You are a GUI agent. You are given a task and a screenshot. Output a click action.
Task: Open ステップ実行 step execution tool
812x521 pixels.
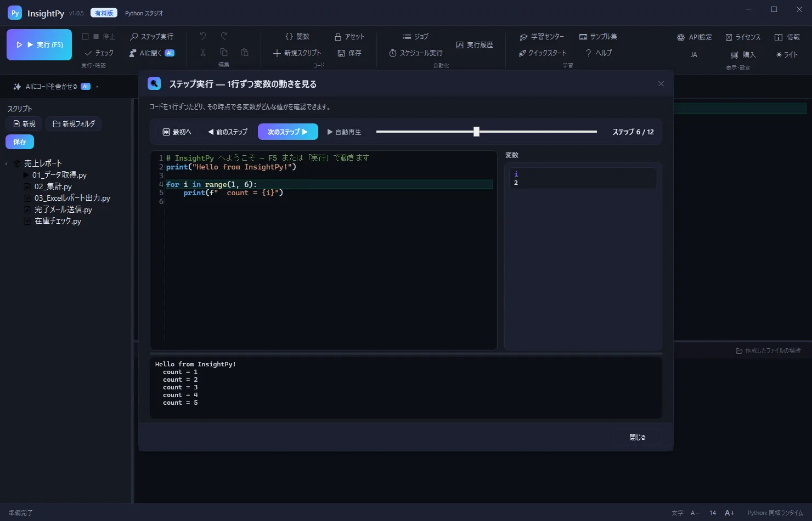(x=151, y=37)
